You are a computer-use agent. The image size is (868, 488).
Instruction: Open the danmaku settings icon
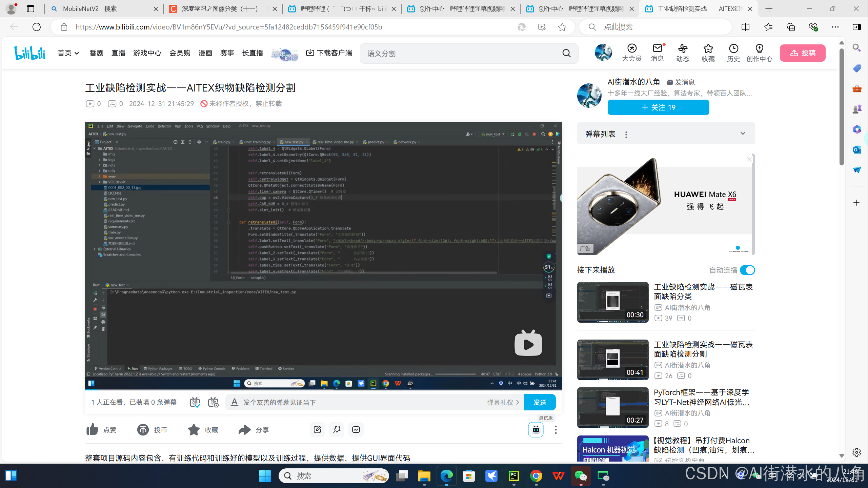(x=213, y=402)
